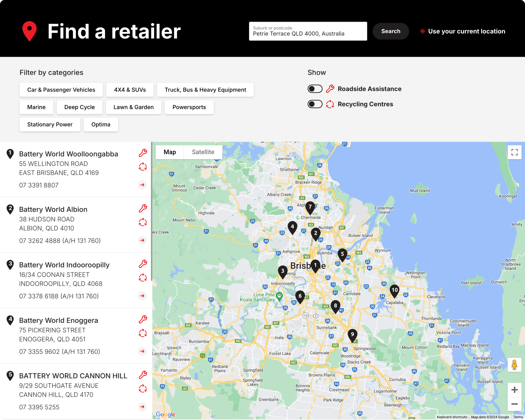The height and width of the screenshot is (420, 525).
Task: Enable the Roadside Assistance toggle
Action: [315, 89]
